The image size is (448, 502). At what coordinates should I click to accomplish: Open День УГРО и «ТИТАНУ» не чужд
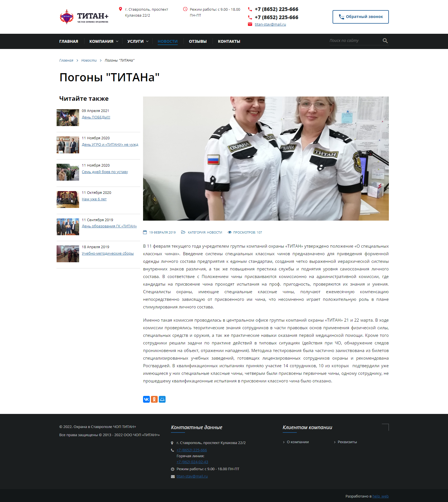pyautogui.click(x=110, y=145)
